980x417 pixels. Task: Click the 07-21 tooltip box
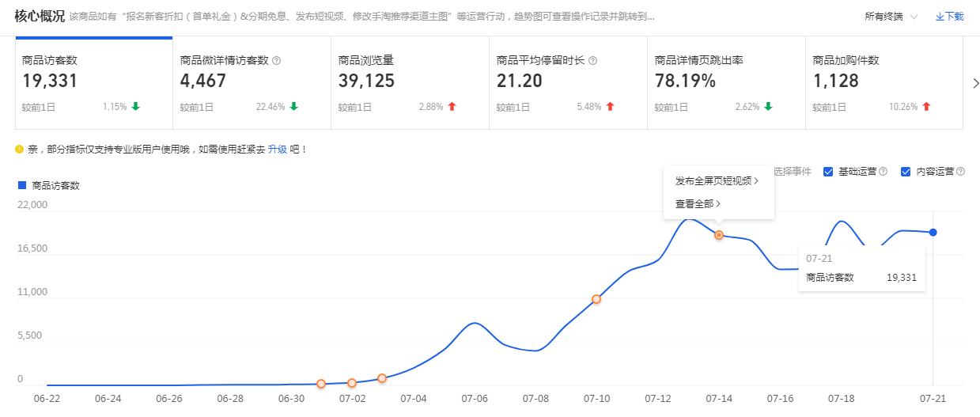click(x=861, y=267)
